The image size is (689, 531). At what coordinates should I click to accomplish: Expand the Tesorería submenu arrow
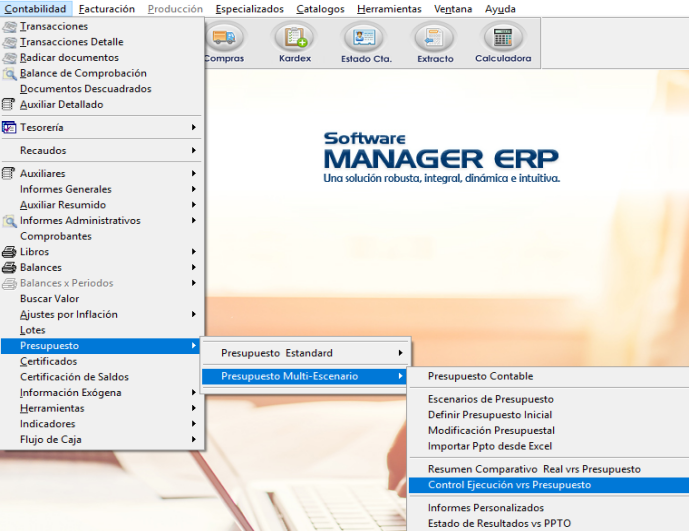tap(194, 127)
